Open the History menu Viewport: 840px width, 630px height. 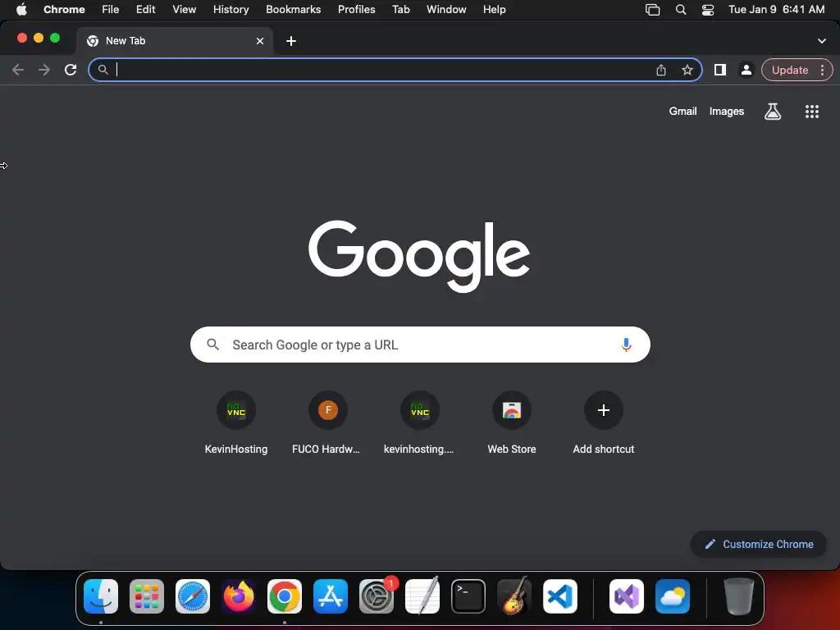231,9
